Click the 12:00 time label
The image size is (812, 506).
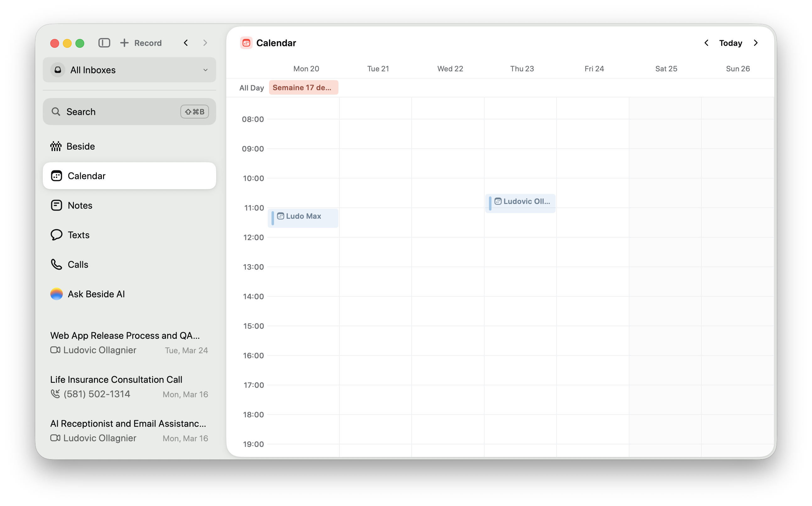point(253,237)
